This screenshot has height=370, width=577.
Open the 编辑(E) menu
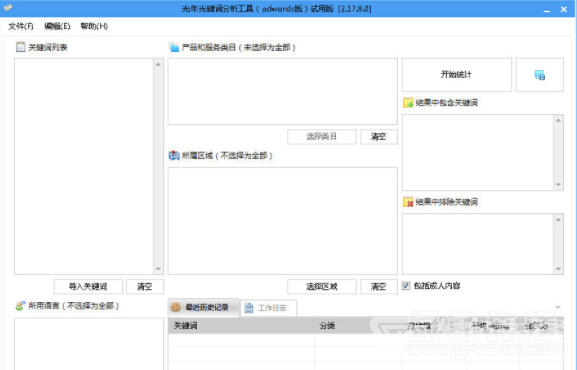57,26
